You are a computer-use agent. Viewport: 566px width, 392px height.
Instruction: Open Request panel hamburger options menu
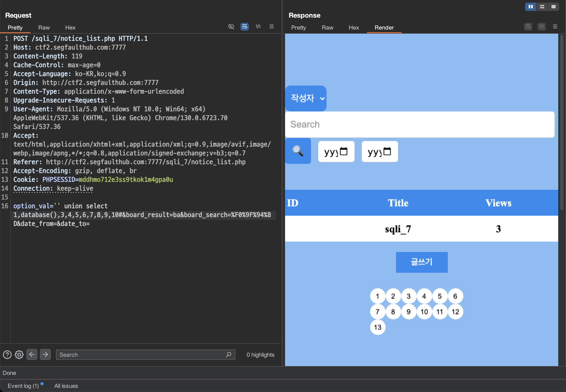[271, 26]
